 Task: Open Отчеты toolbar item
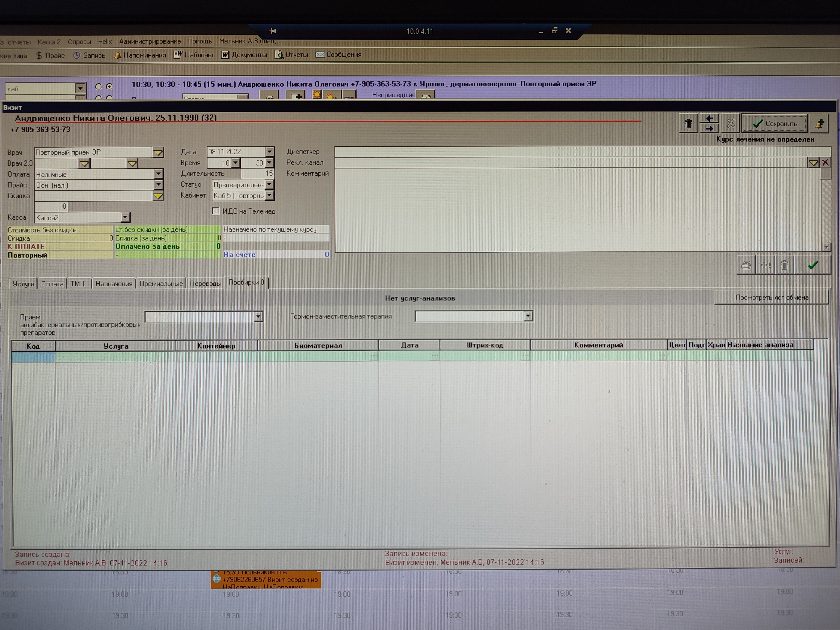(x=291, y=55)
